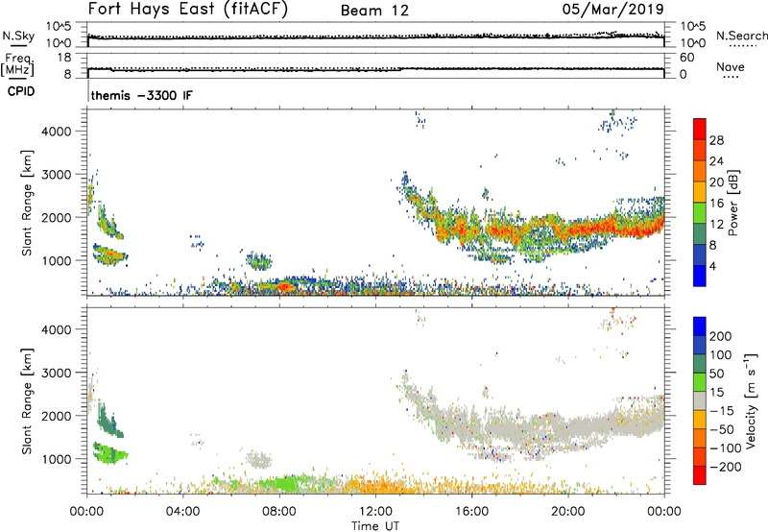The width and height of the screenshot is (768, 532).
Task: Click the "Beam 12" heading
Action: click(374, 11)
